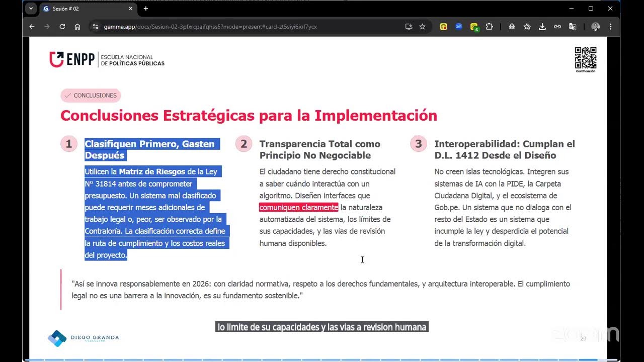644x362 pixels.
Task: Open a new browser tab
Action: point(146,9)
